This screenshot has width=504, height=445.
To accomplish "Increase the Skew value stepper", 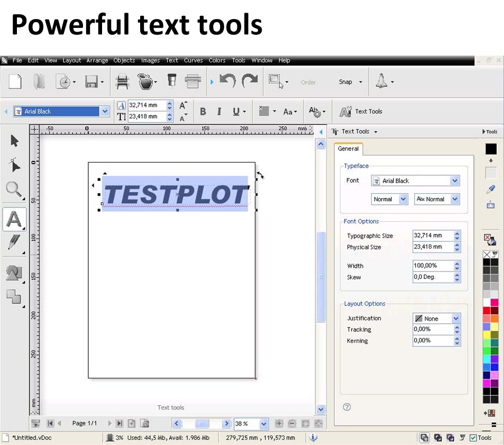I will [457, 275].
